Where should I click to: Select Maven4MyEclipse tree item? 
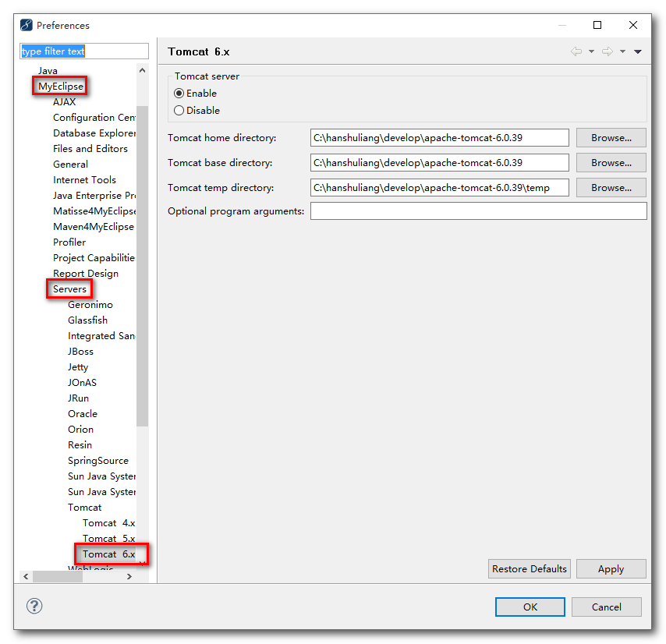(x=94, y=227)
